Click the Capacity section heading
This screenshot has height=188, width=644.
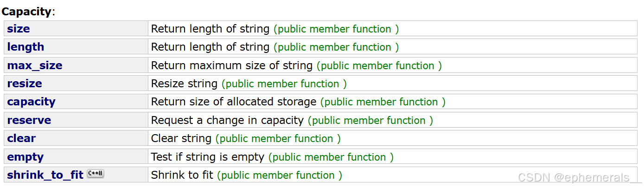click(26, 12)
